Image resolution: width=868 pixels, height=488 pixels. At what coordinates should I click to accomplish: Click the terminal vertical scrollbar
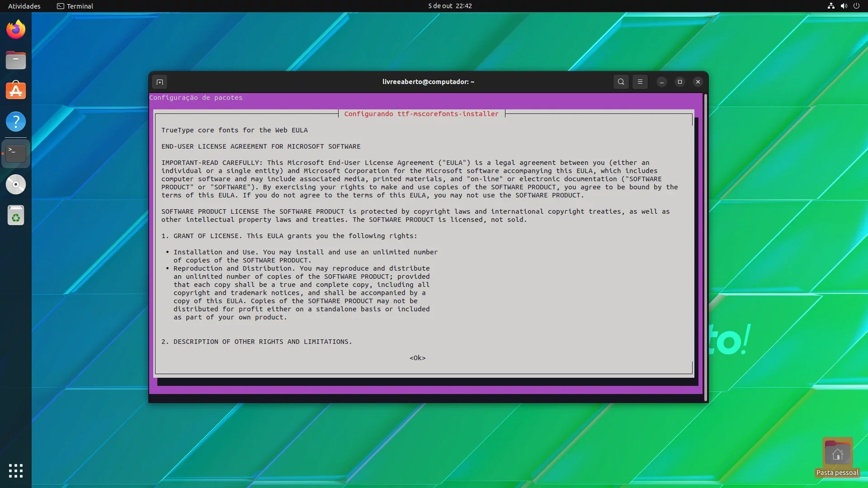point(705,248)
